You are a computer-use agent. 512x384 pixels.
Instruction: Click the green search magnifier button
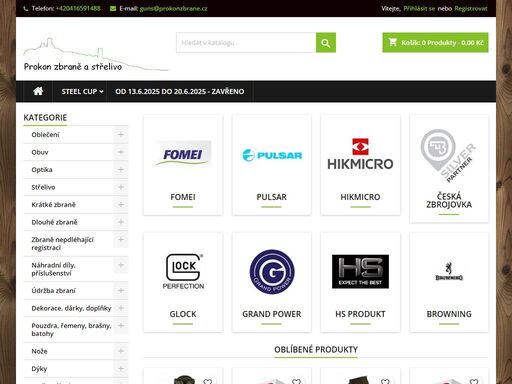(x=326, y=43)
